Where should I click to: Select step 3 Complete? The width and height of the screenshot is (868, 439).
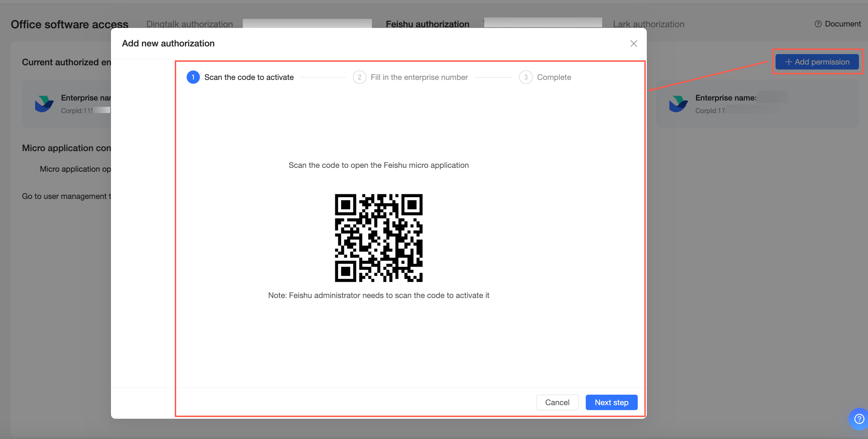[x=545, y=77]
